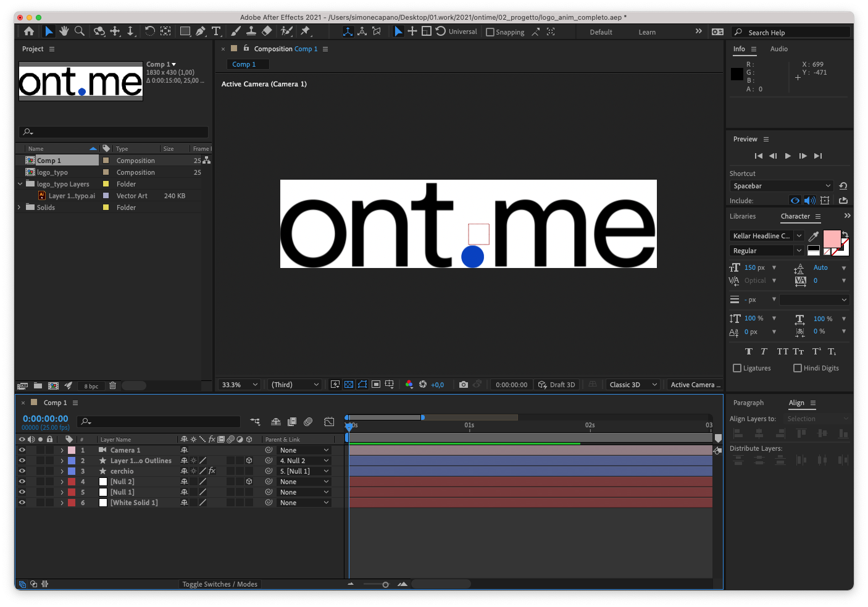
Task: Click the 8 bpc color depth button
Action: (91, 387)
